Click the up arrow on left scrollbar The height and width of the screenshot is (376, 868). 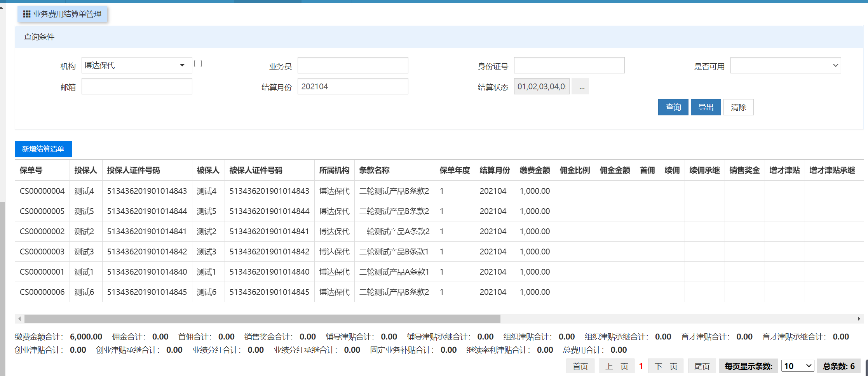tap(2, 7)
